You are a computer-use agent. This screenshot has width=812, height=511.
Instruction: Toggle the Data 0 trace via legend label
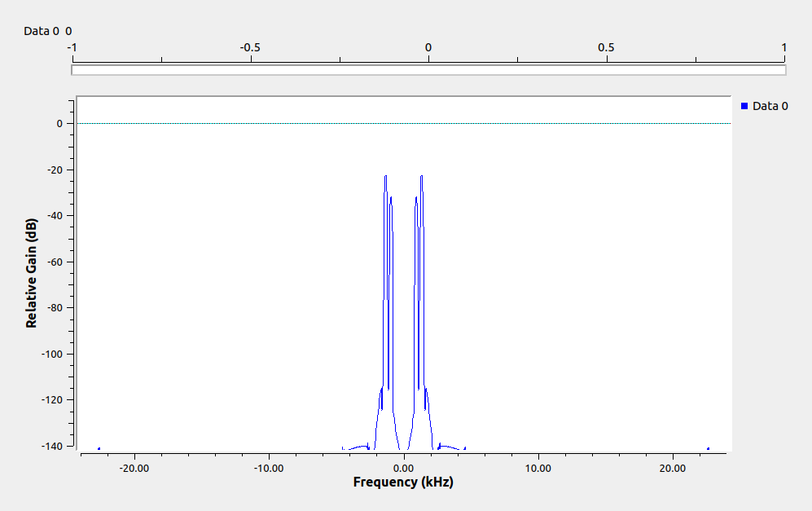770,106
